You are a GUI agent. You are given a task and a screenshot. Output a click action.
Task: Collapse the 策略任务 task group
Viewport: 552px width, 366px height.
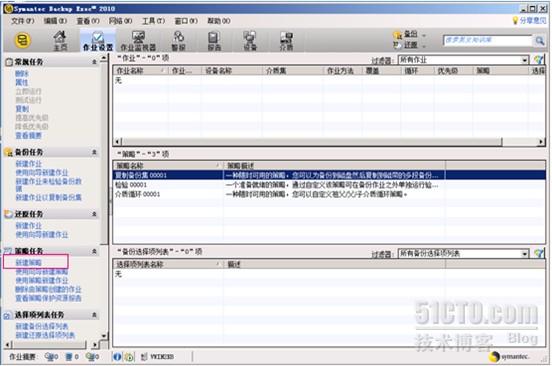coord(94,251)
